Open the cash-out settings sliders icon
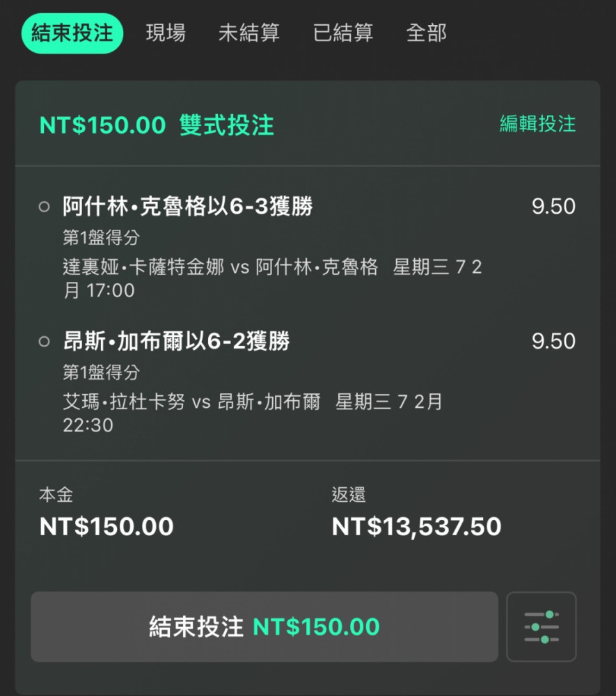616x696 pixels. point(541,626)
